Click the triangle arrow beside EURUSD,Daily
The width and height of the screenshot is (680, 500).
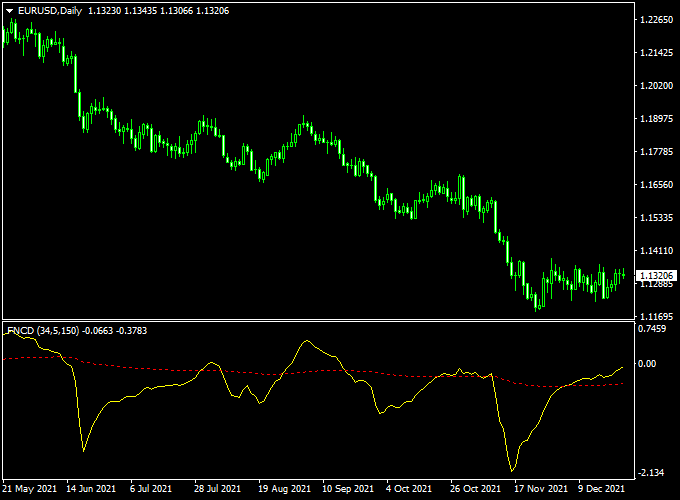click(x=9, y=10)
